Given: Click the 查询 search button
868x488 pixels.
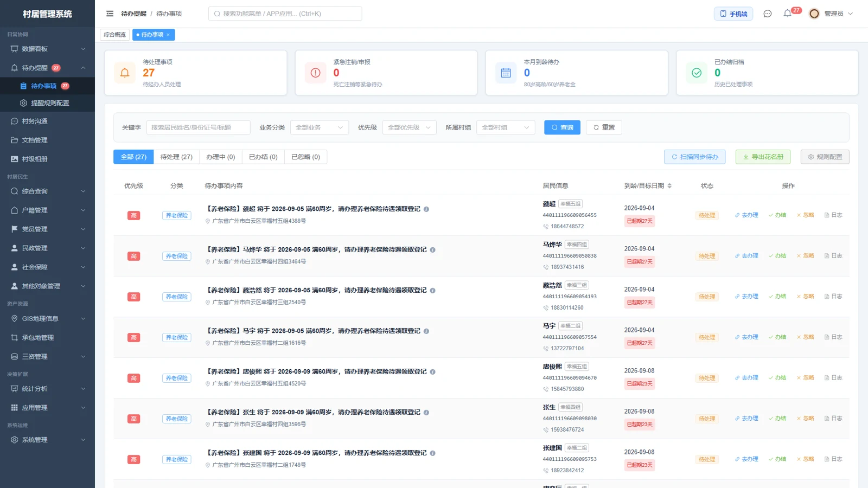Looking at the screenshot, I should pos(562,127).
